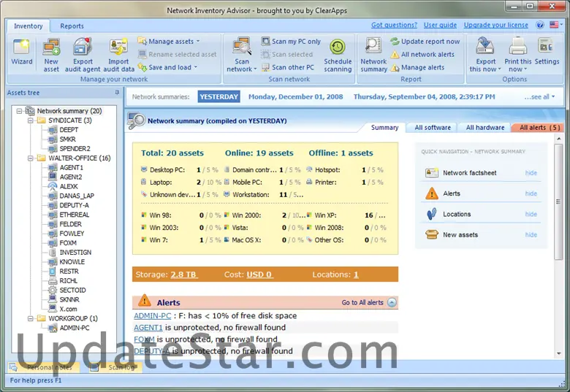Click the Scan network button

[242, 55]
